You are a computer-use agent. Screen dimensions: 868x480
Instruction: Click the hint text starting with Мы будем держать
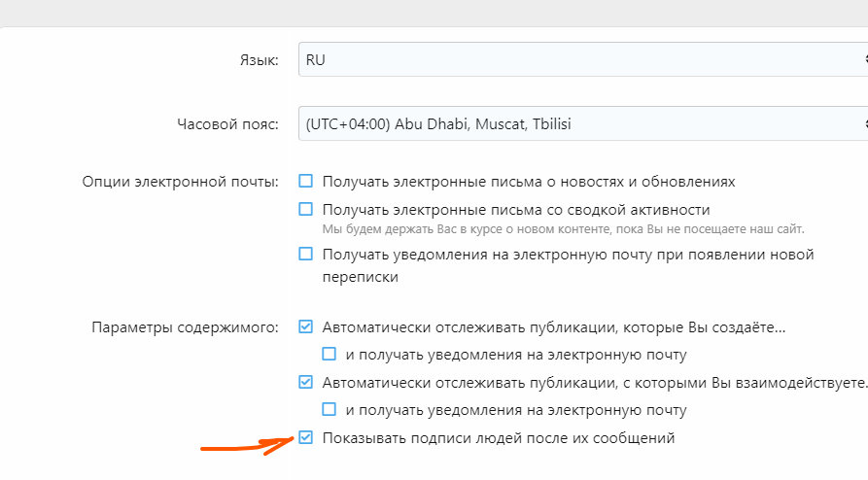click(x=564, y=229)
